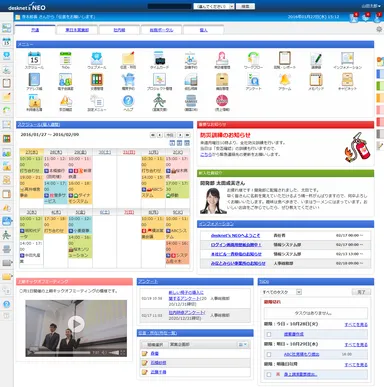Toggle fullscreen on the video player

[123, 352]
